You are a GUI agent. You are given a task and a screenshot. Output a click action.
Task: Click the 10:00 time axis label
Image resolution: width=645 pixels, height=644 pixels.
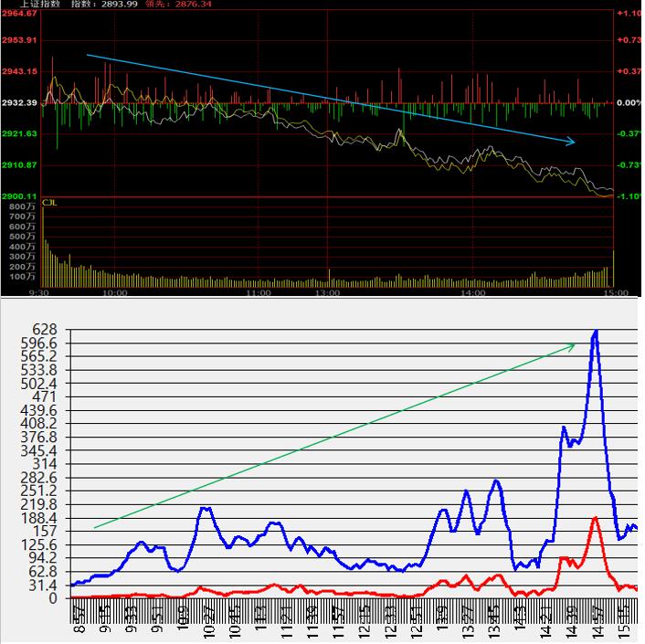(x=115, y=293)
